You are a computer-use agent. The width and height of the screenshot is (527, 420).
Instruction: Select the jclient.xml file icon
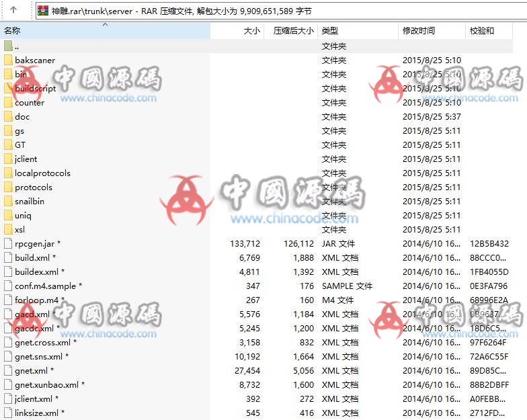(8, 399)
